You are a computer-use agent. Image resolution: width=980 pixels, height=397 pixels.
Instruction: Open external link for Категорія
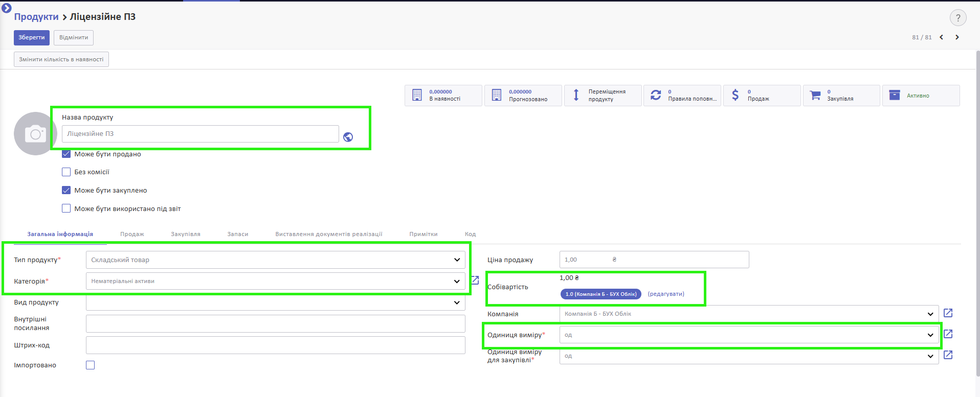[475, 280]
